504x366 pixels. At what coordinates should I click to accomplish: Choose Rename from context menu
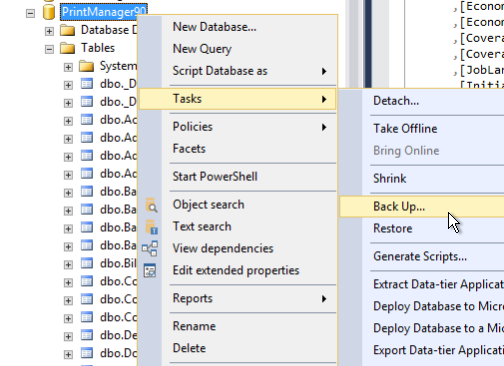pos(237,326)
